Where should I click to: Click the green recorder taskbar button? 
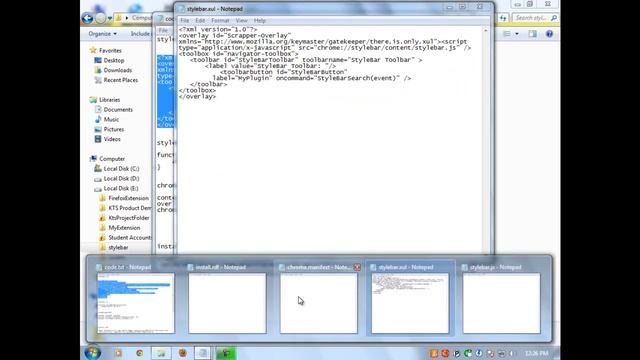226,353
